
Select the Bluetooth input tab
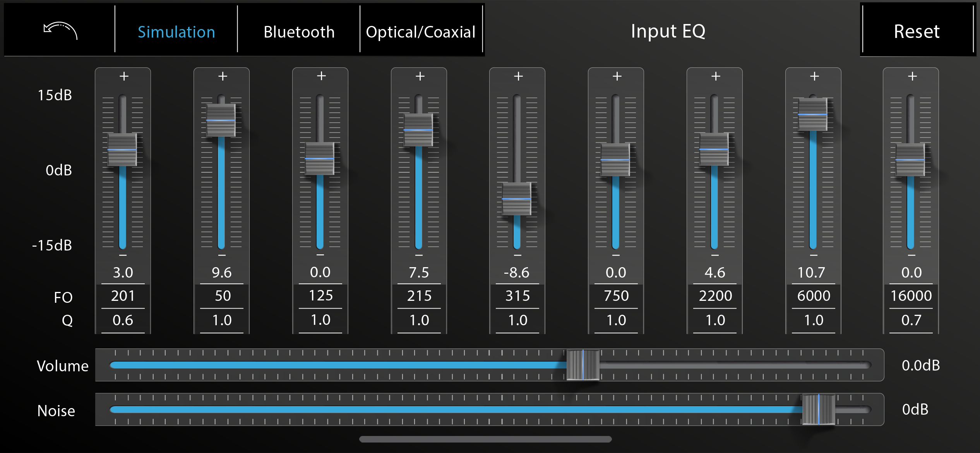tap(299, 32)
